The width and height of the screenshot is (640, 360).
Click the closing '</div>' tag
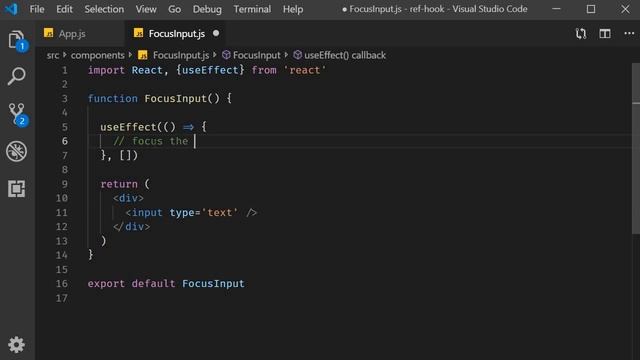click(131, 227)
